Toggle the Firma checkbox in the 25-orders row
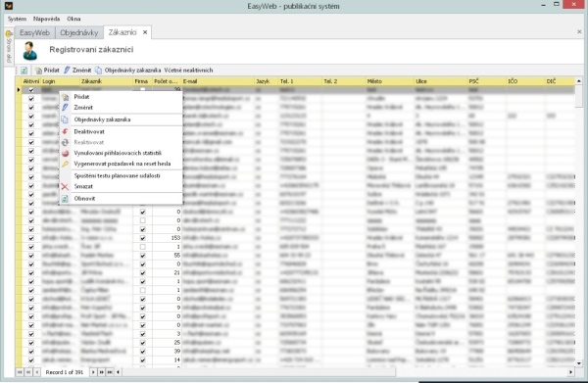588x383 pixels. 142,343
